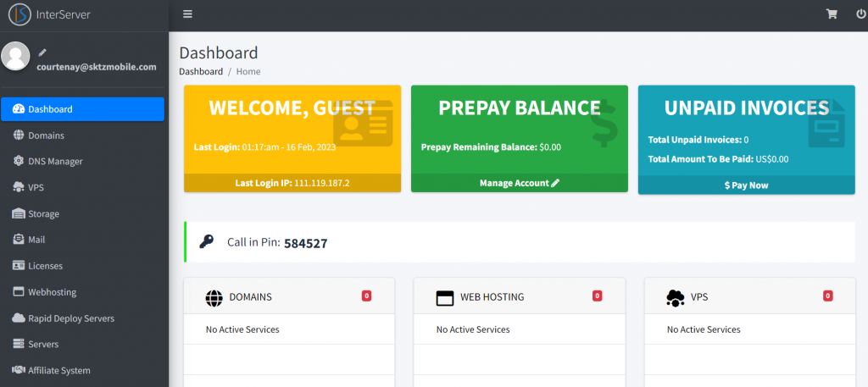The height and width of the screenshot is (387, 868).
Task: Open Servers in sidebar
Action: coord(82,345)
